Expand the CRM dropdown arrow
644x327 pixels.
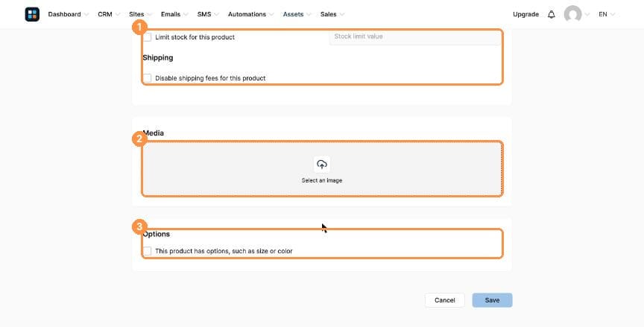pos(118,14)
